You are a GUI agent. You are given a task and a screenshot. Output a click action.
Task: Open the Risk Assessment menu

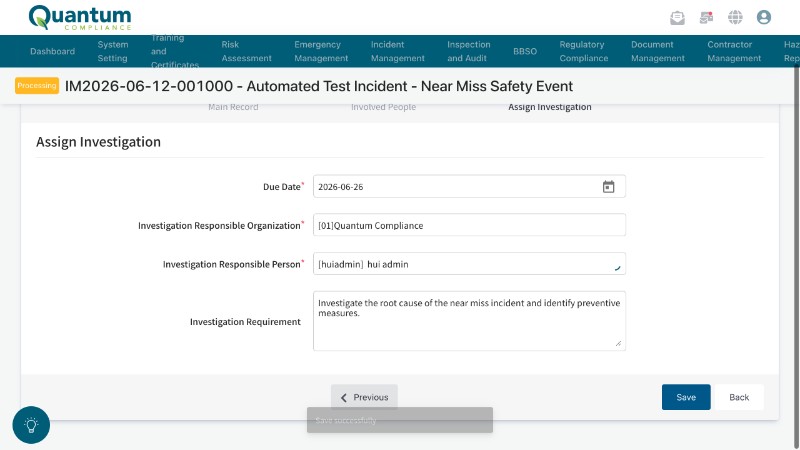(246, 51)
